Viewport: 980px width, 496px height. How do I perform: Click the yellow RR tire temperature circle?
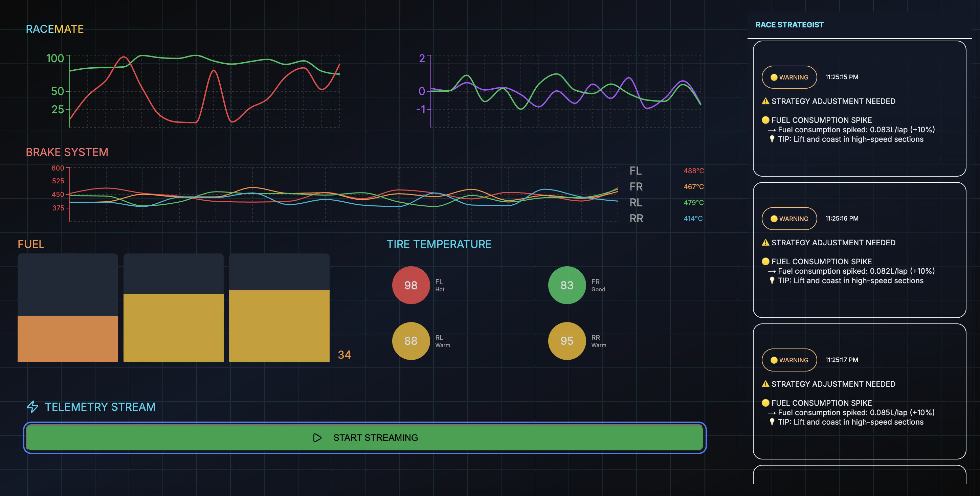(x=566, y=341)
